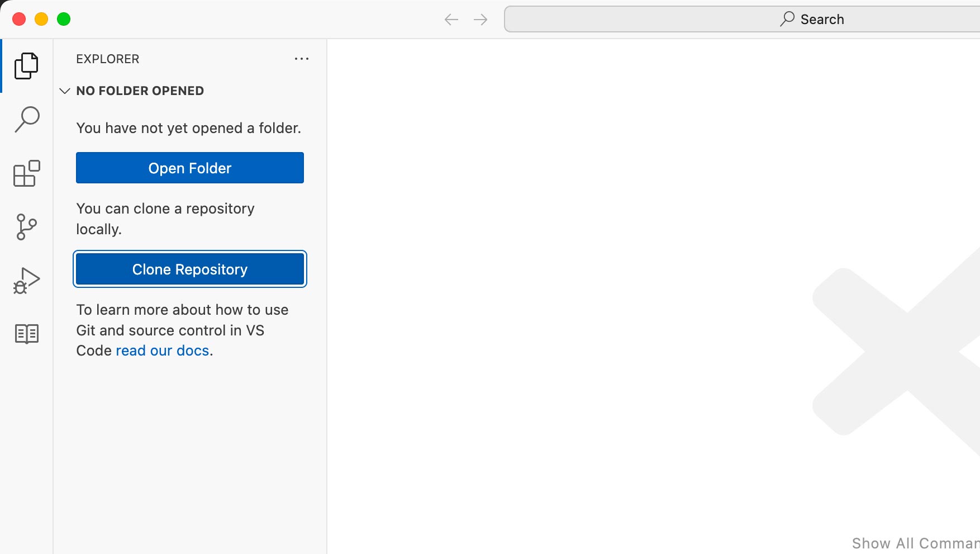Click the text 'You can clone a repository locally.'
The height and width of the screenshot is (554, 980).
point(165,219)
